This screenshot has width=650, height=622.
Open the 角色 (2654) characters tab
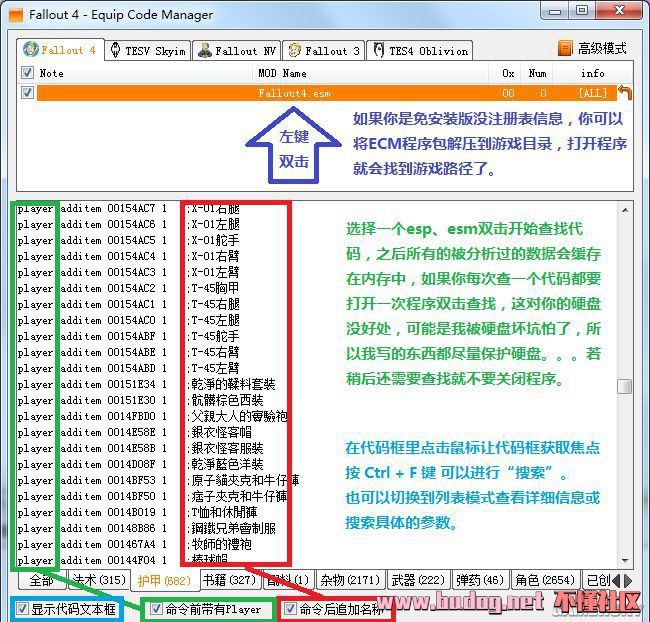click(545, 580)
